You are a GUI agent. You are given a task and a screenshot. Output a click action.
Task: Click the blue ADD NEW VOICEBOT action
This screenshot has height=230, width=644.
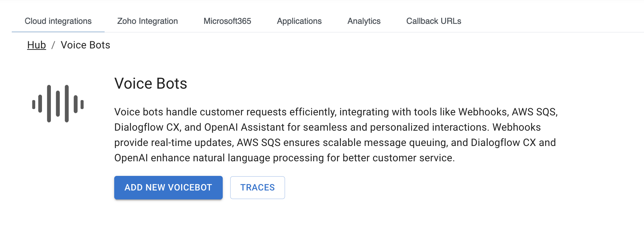(x=168, y=188)
